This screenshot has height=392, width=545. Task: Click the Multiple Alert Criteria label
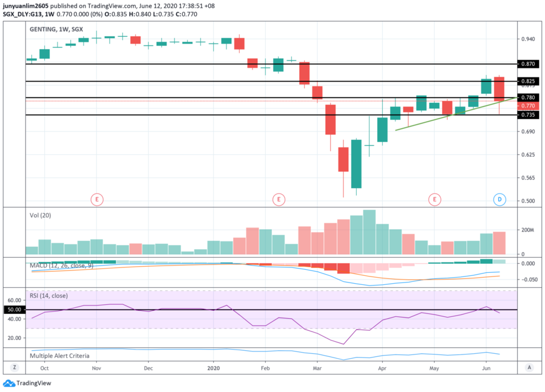click(x=59, y=356)
